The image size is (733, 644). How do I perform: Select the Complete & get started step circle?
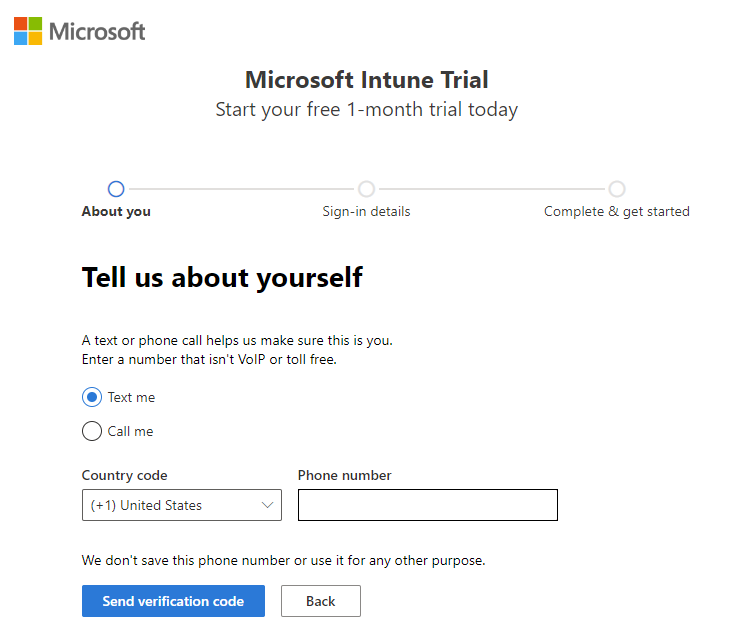617,189
